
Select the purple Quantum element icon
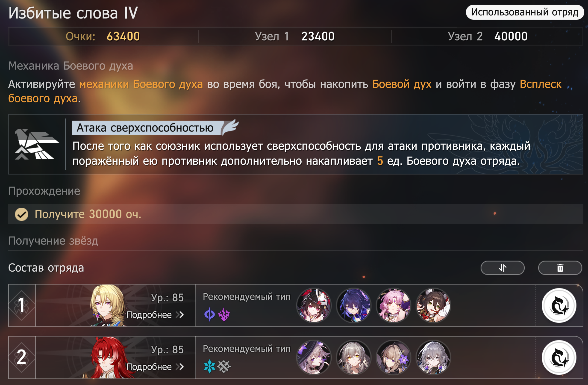(x=209, y=314)
